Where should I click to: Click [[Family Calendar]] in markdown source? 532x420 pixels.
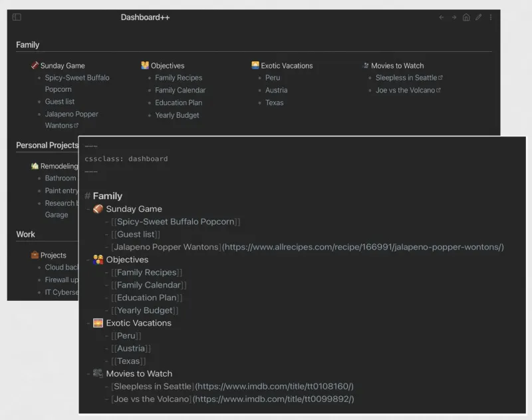[148, 285]
